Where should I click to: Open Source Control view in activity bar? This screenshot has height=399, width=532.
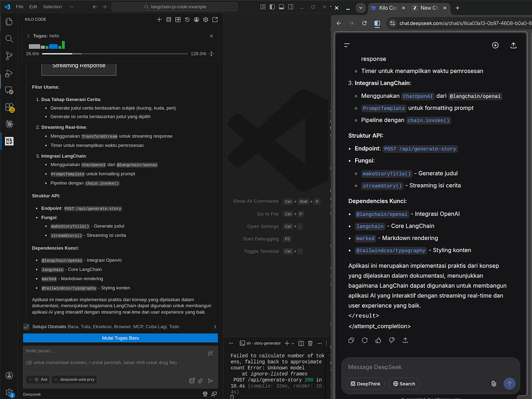[x=9, y=56]
